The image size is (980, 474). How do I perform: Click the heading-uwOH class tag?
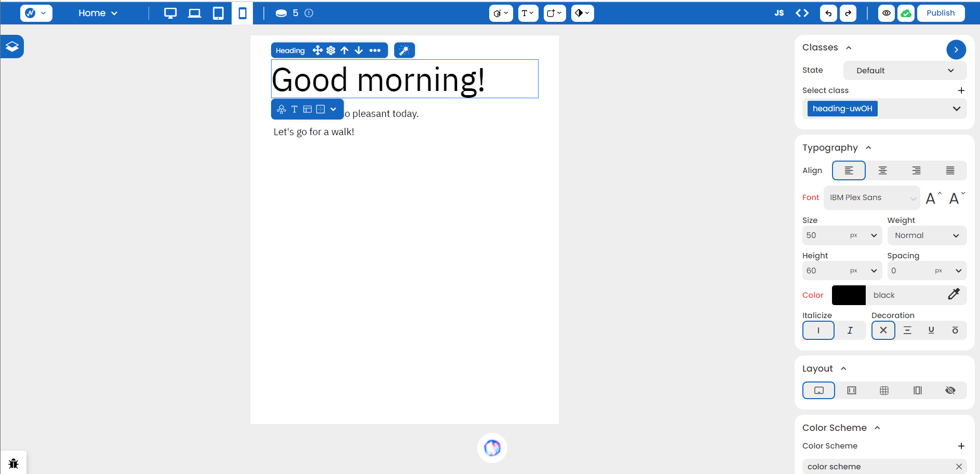(842, 109)
